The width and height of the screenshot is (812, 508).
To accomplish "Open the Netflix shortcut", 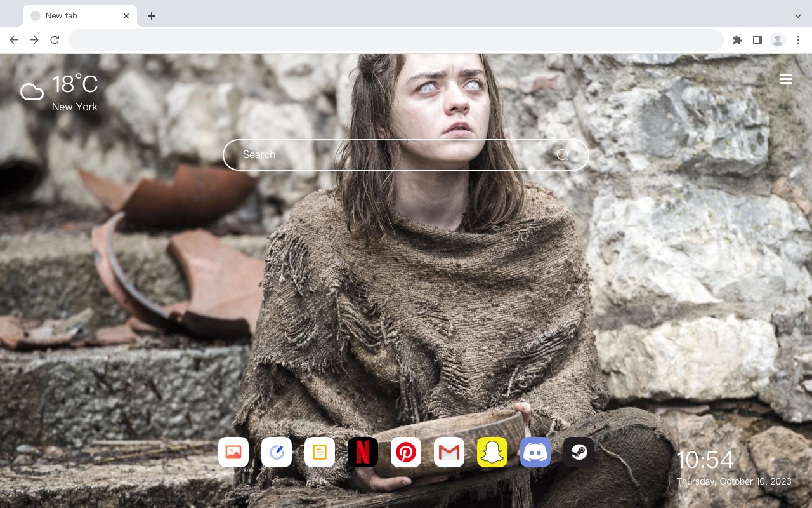I will click(363, 452).
